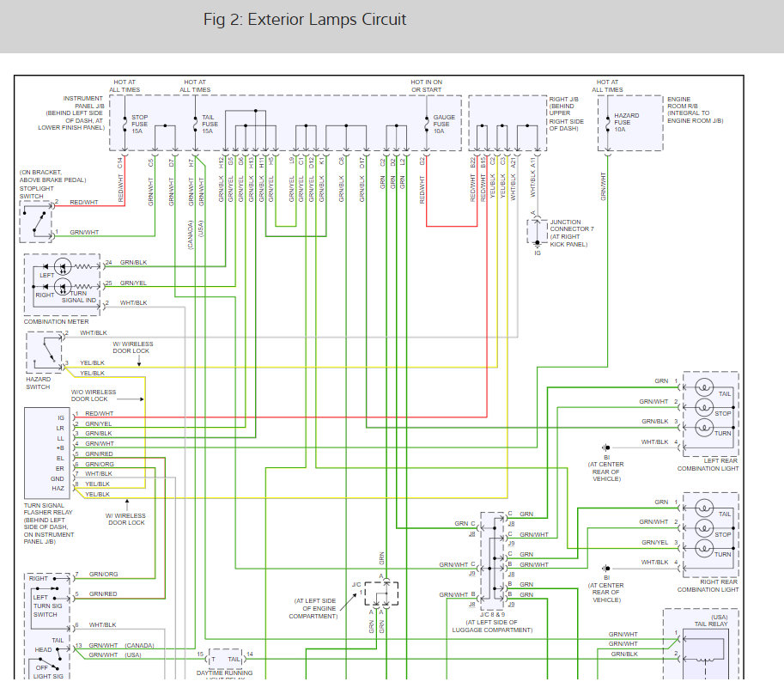Click the AT LEFT SIDE OF ENGINE COMPARTMENT note
The height and width of the screenshot is (700, 784).
point(315,608)
